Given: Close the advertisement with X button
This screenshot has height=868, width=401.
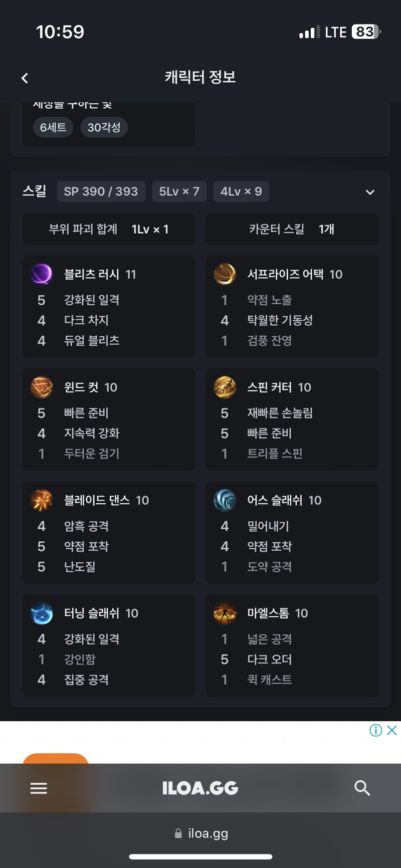Looking at the screenshot, I should pos(392,730).
